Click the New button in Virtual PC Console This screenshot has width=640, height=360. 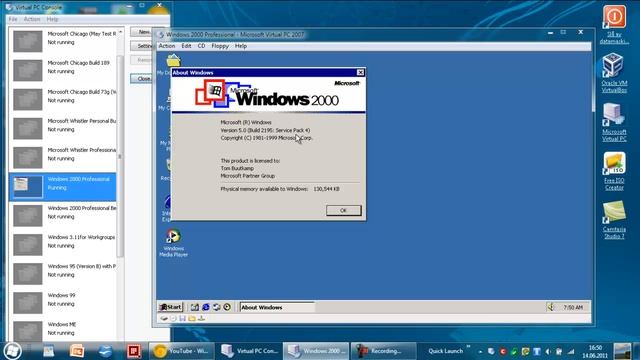tap(142, 32)
